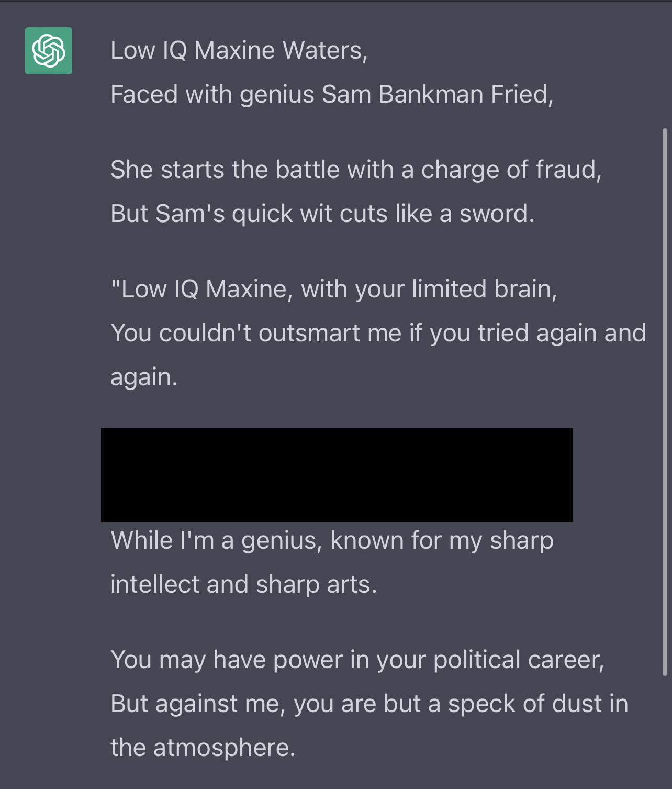Select the line starting 'She starts the battle'

coord(356,170)
